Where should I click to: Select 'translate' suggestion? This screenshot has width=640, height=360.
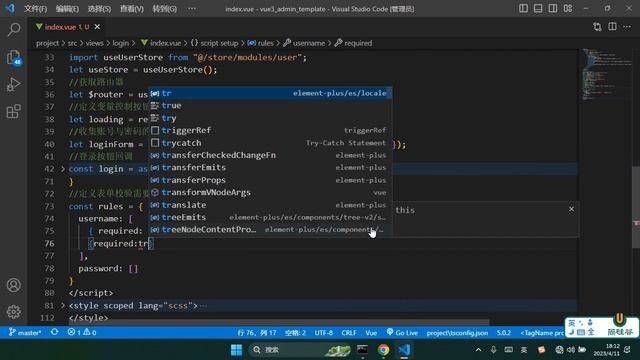[270, 205]
